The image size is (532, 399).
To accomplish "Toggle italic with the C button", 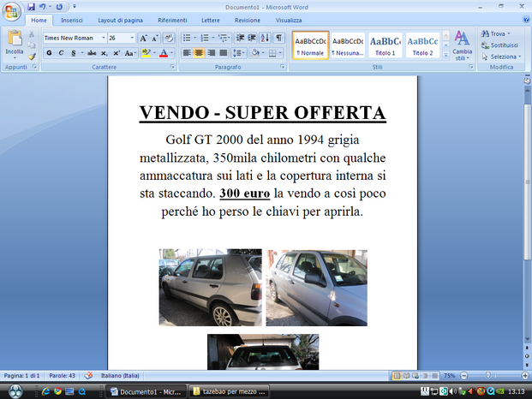I will (61, 53).
